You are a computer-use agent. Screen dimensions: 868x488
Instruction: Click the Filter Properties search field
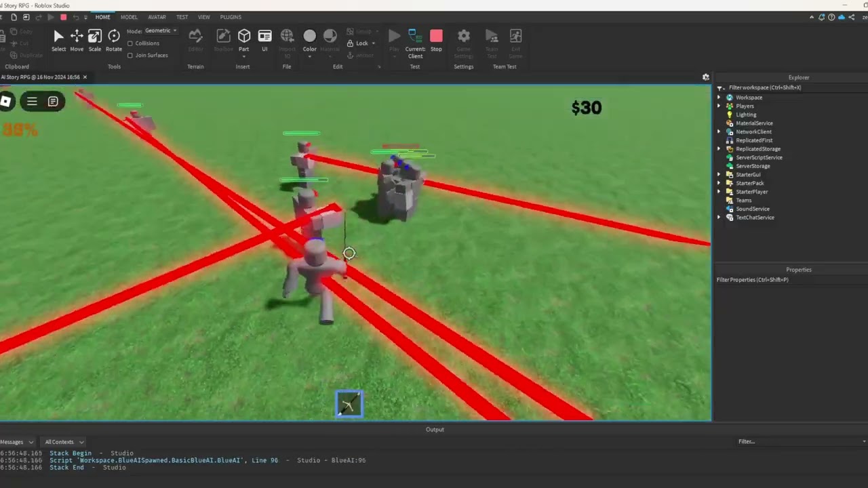(x=791, y=279)
